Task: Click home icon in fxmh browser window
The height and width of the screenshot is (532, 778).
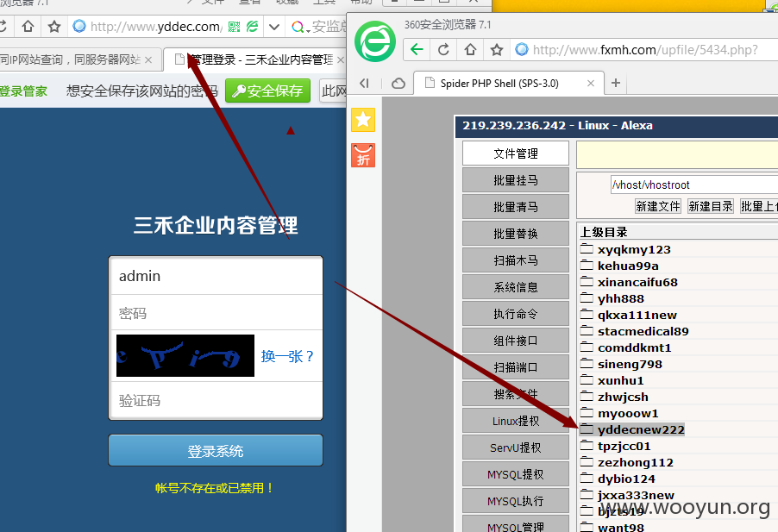Action: point(470,50)
